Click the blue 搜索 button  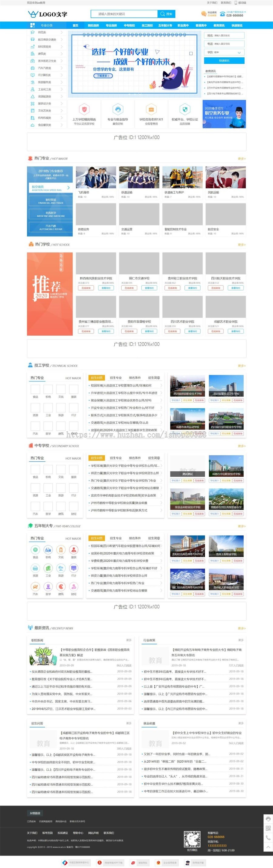pyautogui.click(x=166, y=14)
